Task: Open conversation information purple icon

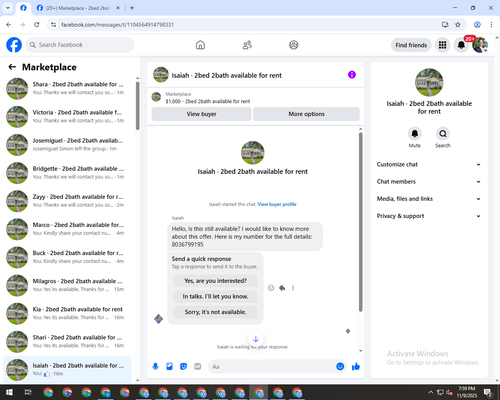Action: [352, 75]
